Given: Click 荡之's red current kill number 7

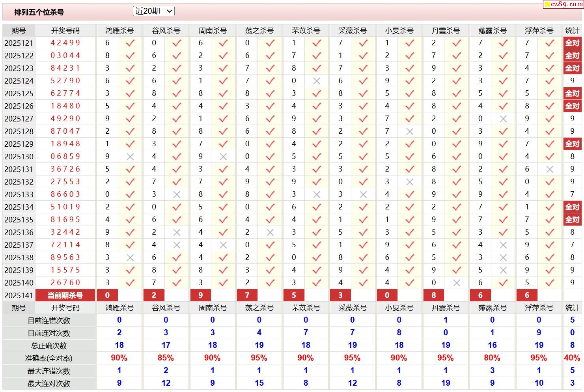Looking at the screenshot, I should [x=247, y=295].
